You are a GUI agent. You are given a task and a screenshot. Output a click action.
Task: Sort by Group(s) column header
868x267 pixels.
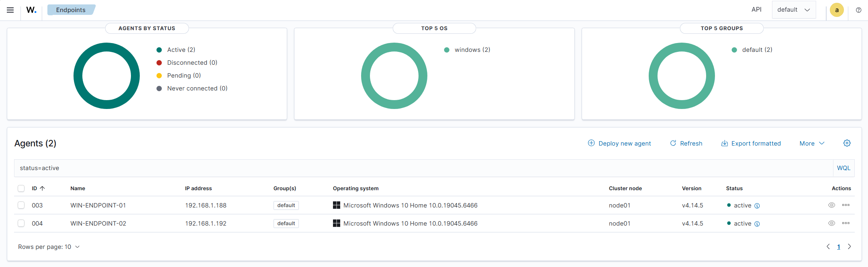(x=285, y=188)
